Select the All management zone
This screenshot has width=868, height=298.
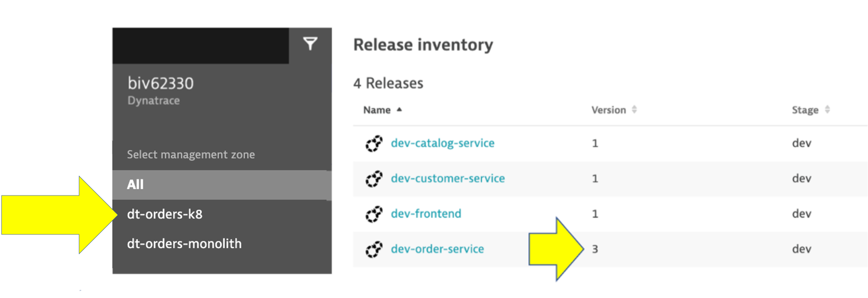[x=135, y=185]
